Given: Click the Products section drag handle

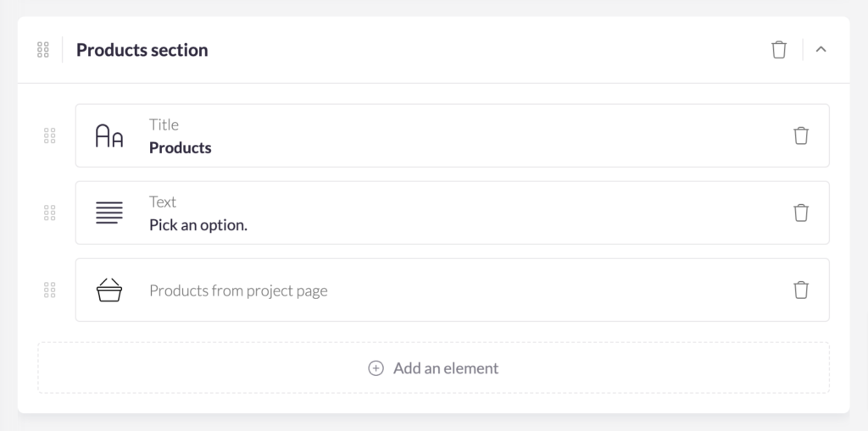Looking at the screenshot, I should pos(43,50).
